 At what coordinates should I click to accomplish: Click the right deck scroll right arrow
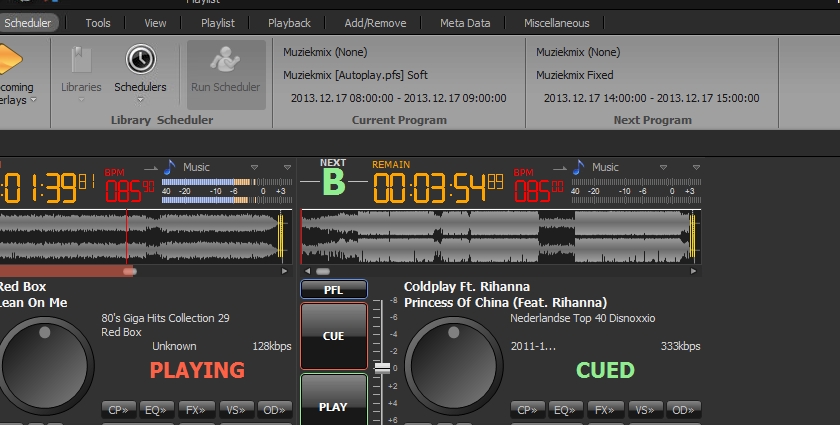pos(693,271)
